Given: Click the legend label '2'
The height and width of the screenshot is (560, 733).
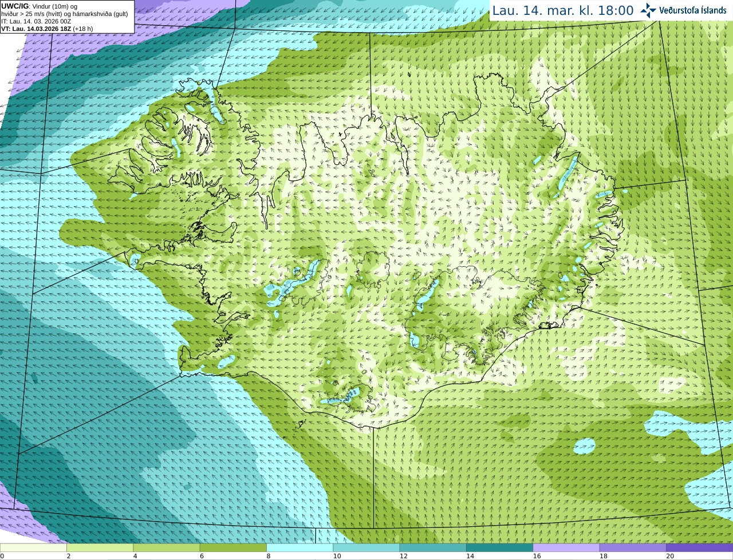Looking at the screenshot, I should click(x=68, y=556).
